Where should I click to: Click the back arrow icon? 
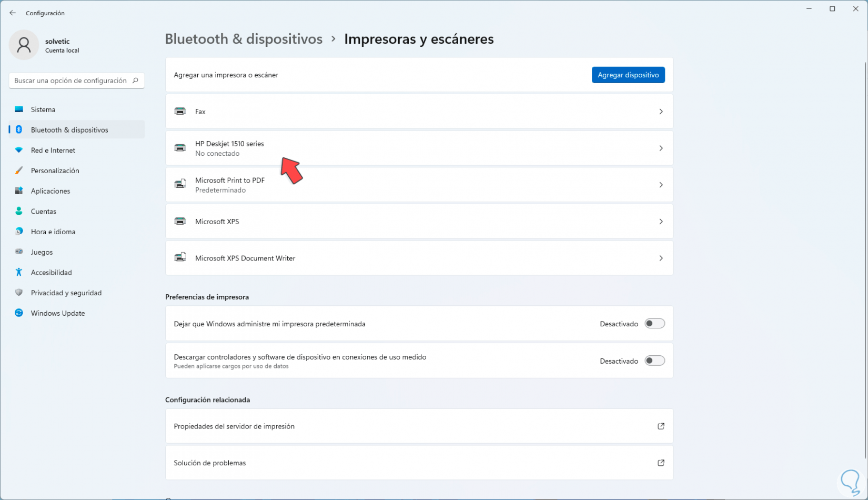(13, 13)
